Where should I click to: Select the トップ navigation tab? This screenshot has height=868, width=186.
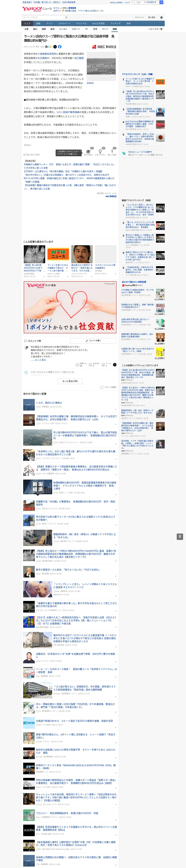pos(27,24)
